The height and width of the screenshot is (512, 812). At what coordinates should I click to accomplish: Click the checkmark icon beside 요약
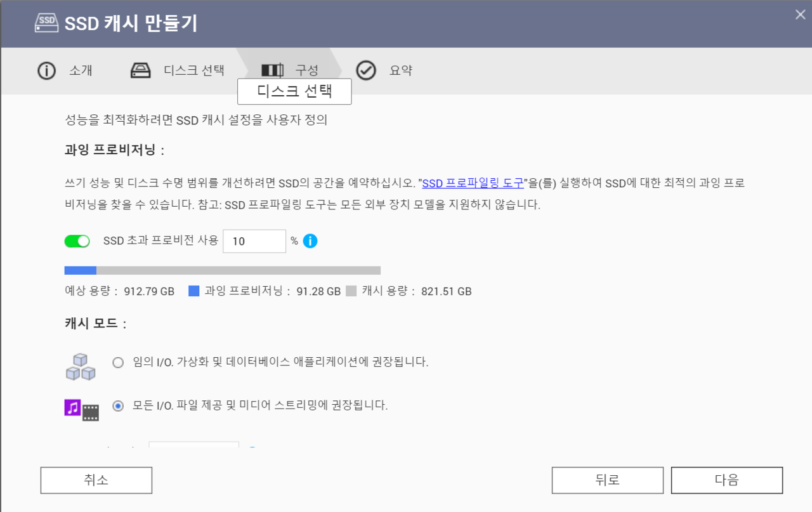click(x=366, y=70)
